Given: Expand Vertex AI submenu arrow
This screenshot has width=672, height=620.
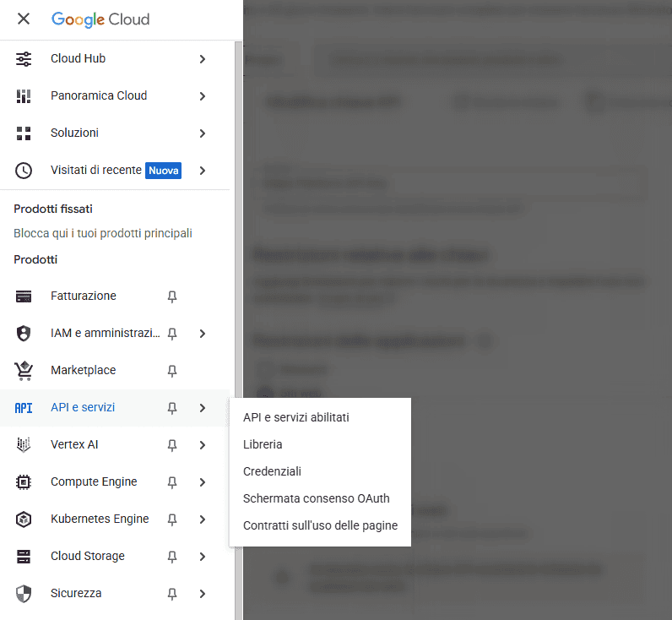Looking at the screenshot, I should pyautogui.click(x=203, y=445).
